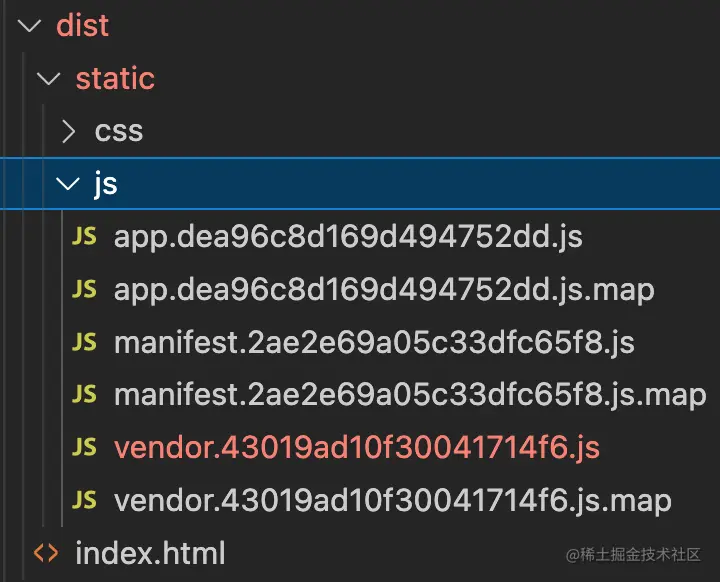Screen dimensions: 720x582
Task: Open file app.dea96c8d169d494752dd.js
Action: coord(348,237)
